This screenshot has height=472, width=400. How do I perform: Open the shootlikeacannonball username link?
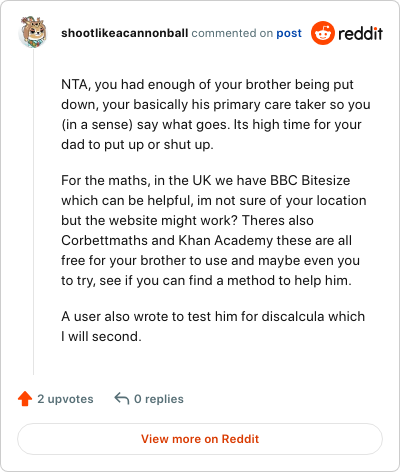pyautogui.click(x=125, y=33)
